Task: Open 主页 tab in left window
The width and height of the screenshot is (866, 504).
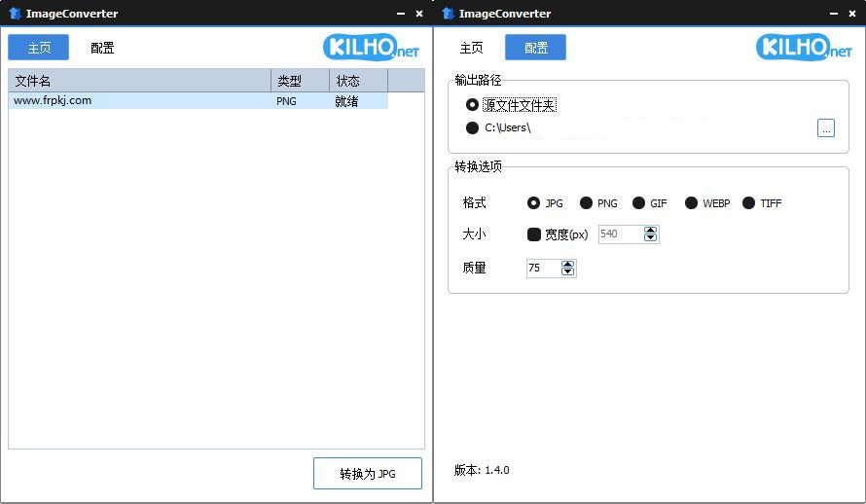Action: 39,48
